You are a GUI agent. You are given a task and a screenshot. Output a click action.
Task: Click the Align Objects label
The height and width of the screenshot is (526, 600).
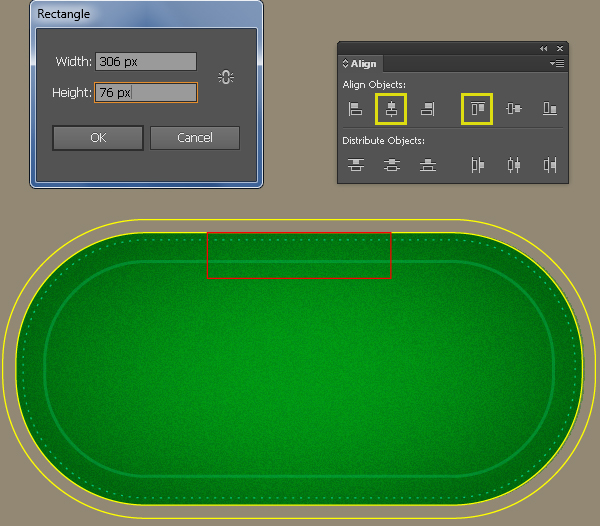pos(374,85)
